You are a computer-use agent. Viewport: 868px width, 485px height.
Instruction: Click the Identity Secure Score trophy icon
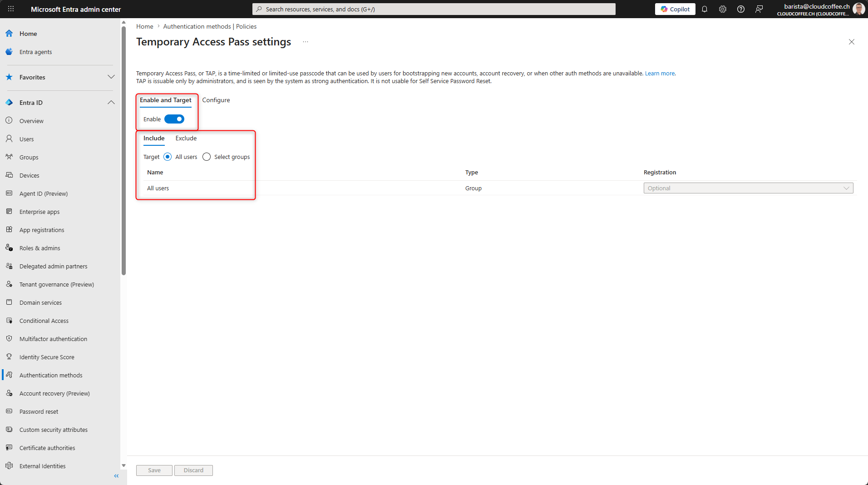coord(9,357)
